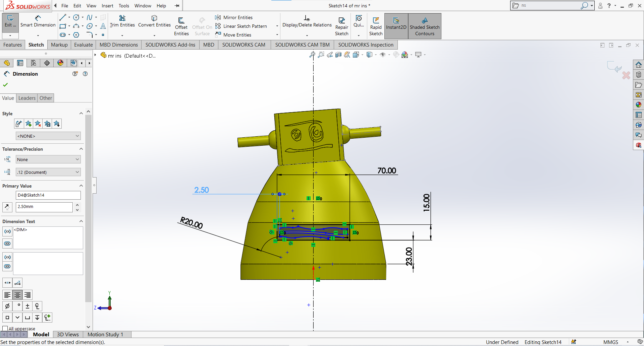The width and height of the screenshot is (644, 346).
Task: Open the Insert menu
Action: (x=107, y=6)
